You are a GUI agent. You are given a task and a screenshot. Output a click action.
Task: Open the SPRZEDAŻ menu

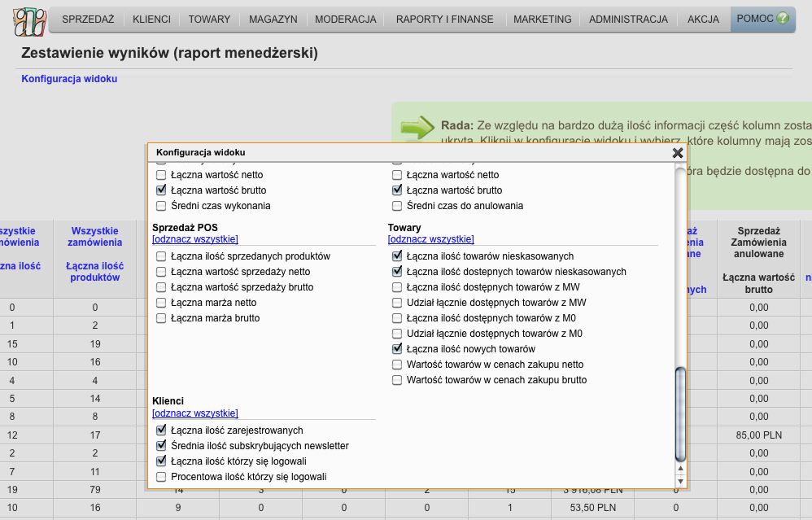[x=88, y=20]
